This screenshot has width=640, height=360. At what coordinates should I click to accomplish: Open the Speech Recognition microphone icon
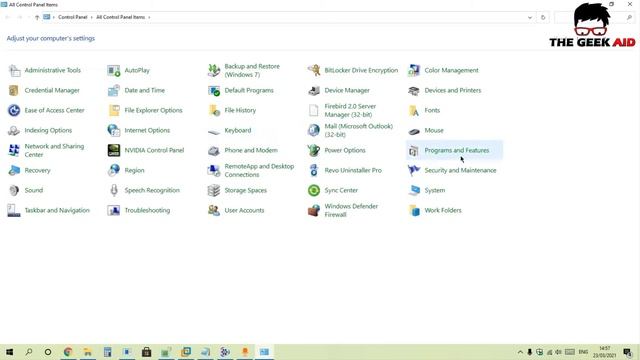coord(114,190)
